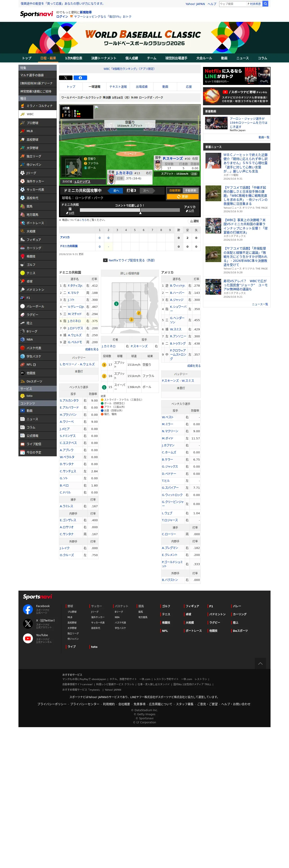Open 高校野球 in the sidebar
The height and width of the screenshot is (868, 289).
click(x=37, y=139)
